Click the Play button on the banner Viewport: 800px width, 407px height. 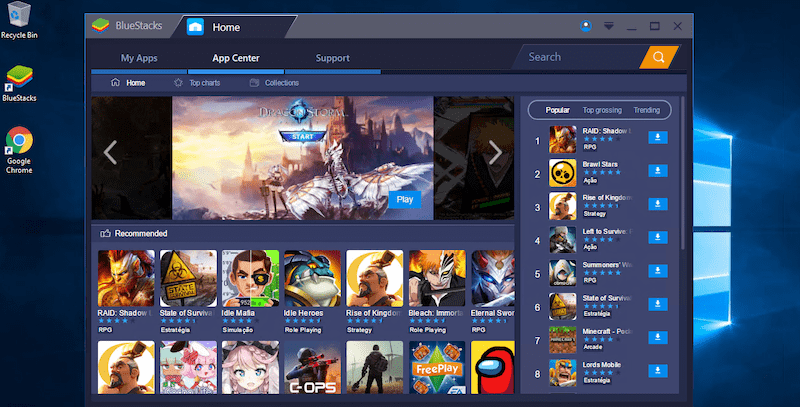(405, 199)
